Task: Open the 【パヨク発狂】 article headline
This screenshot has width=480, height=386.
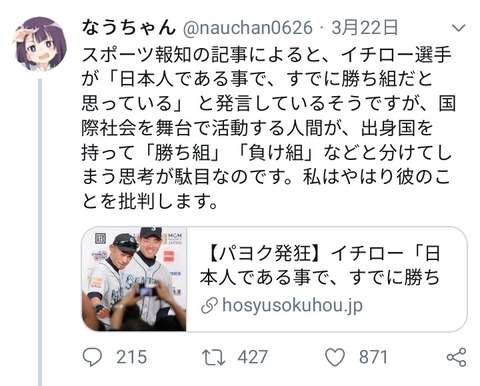Action: (320, 265)
